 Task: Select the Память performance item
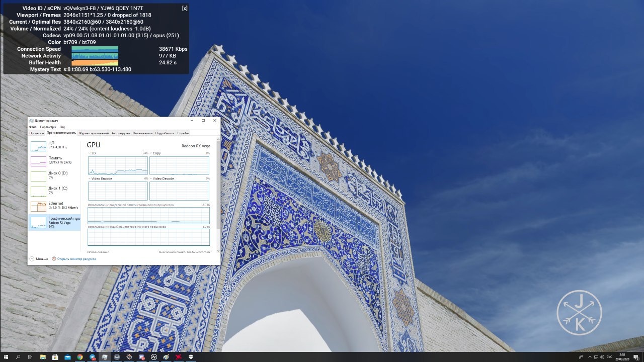tap(54, 161)
